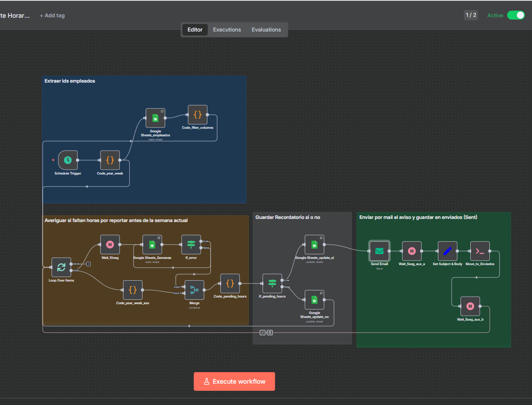Open the Evaluations tab
Image resolution: width=532 pixels, height=405 pixels.
tap(266, 30)
